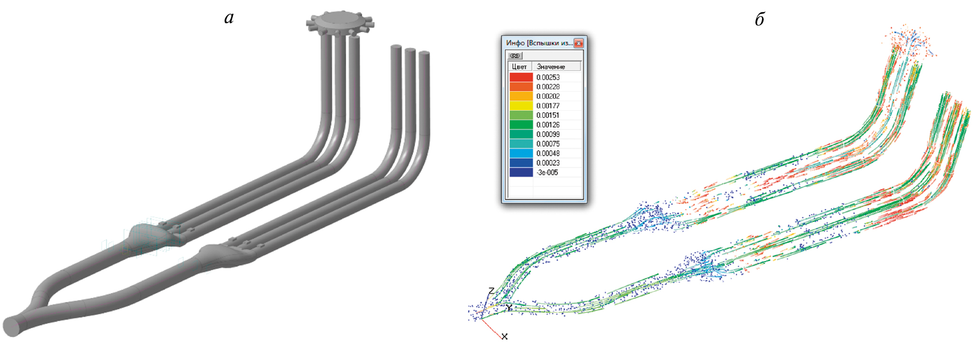This screenshot has width=980, height=357.
Task: Pick the blue swatch beside 0.00023
Action: tap(521, 163)
